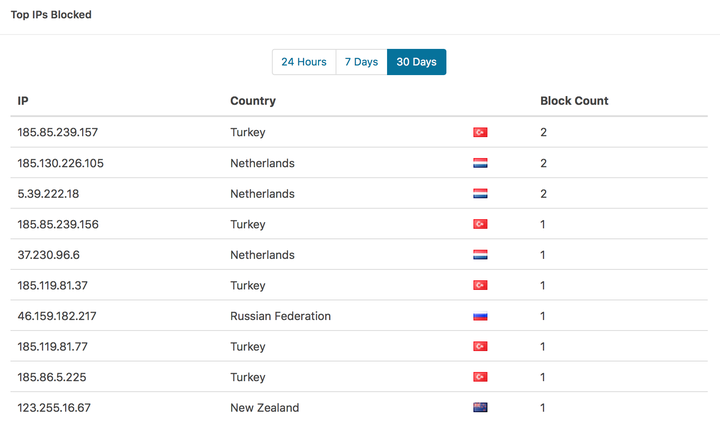Click Russian Federation flag icon

[x=480, y=316]
